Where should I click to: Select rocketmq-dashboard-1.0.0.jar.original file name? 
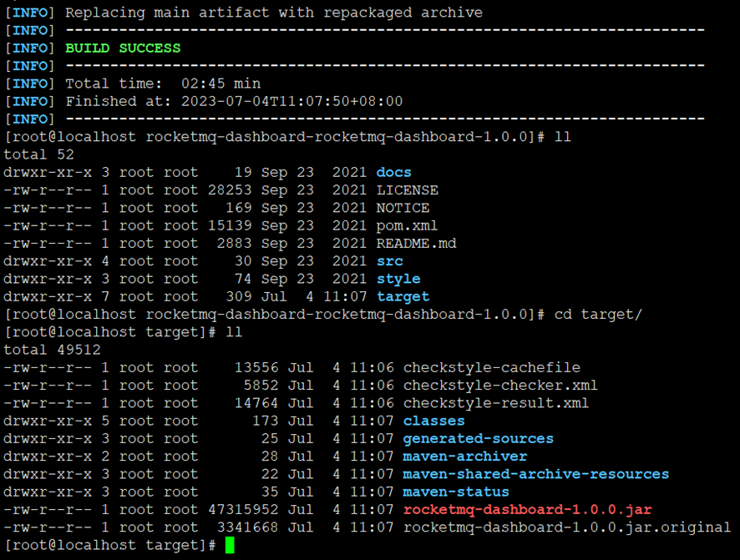coord(567,527)
